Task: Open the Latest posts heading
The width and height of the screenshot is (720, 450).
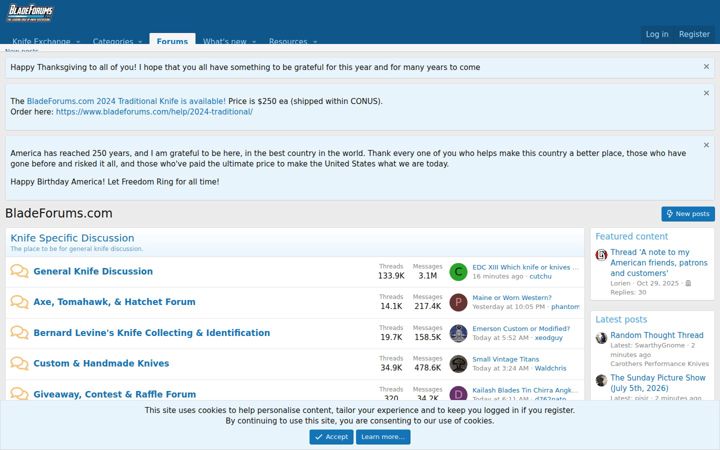Action: pyautogui.click(x=621, y=320)
